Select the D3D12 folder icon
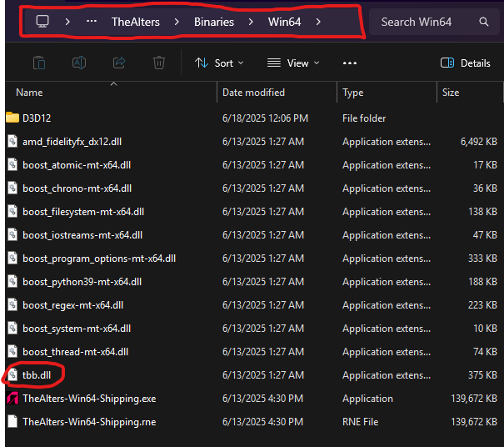Viewport: 504px width, 447px height. (12, 118)
